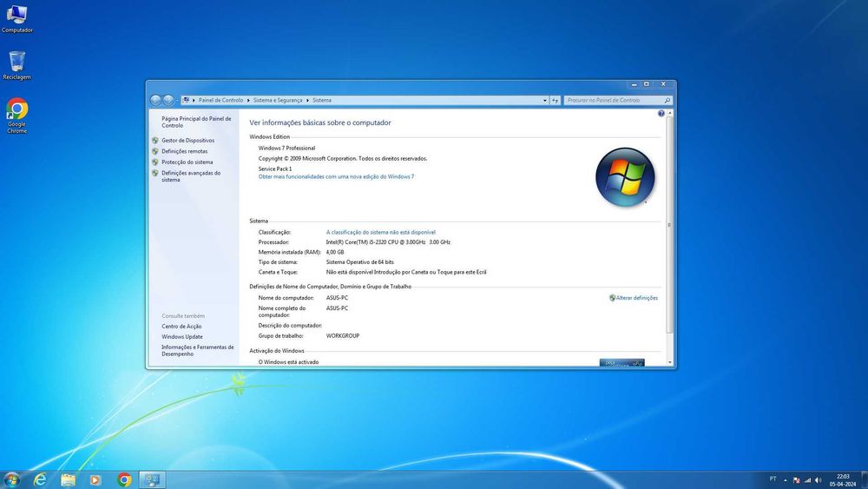Click the back navigation arrow

pos(155,100)
